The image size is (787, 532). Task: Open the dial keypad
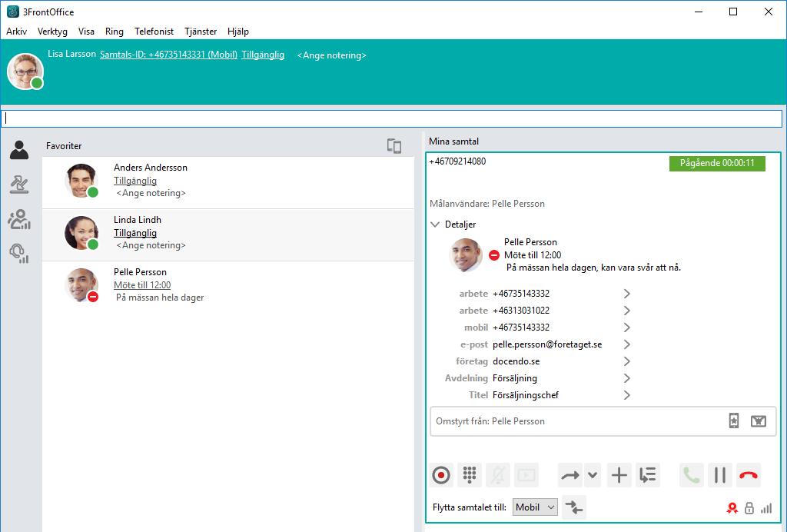pos(470,475)
